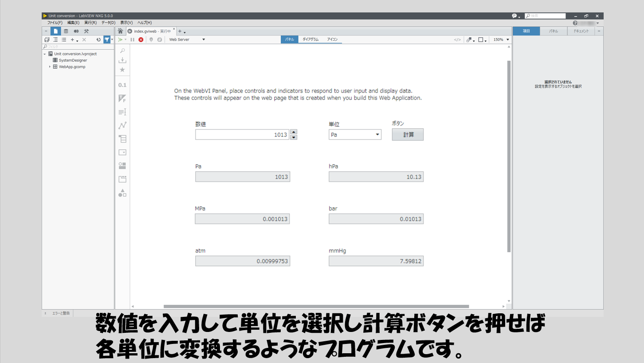
Task: Click the 数値 input field
Action: click(x=242, y=134)
